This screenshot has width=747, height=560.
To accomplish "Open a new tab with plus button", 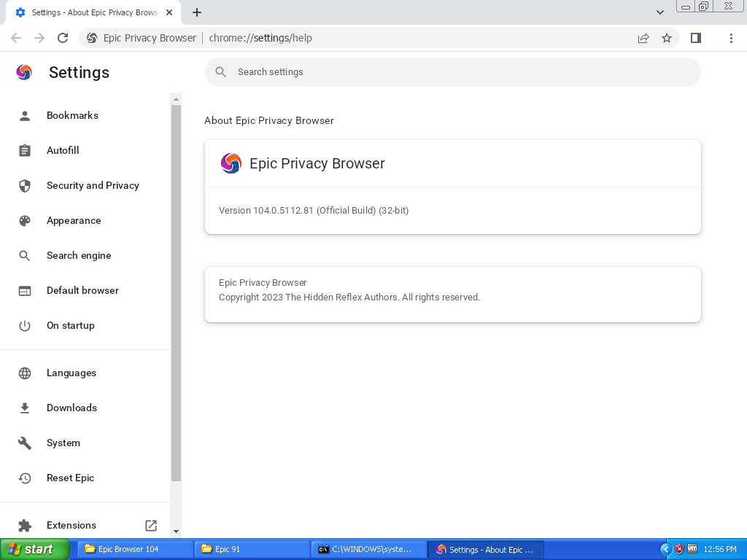I will (197, 12).
